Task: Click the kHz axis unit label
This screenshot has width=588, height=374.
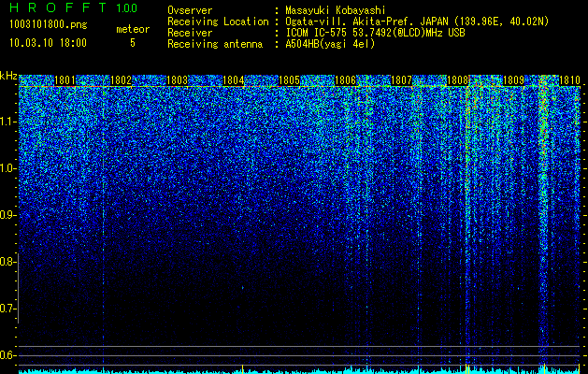Action: coord(8,76)
